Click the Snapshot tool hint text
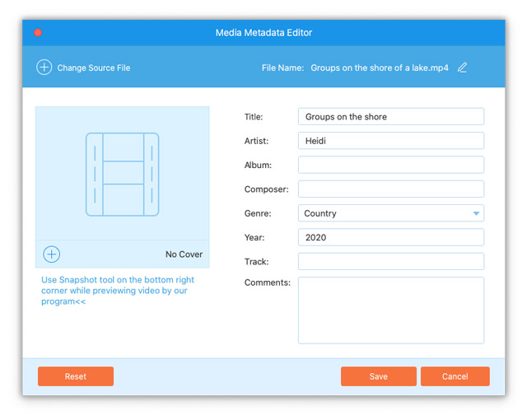The image size is (527, 420). coord(118,291)
